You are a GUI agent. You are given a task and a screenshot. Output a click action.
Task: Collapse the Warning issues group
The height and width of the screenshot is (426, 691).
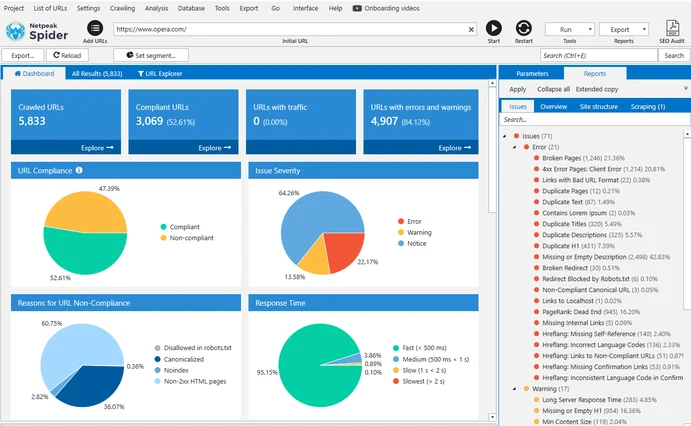pos(514,389)
